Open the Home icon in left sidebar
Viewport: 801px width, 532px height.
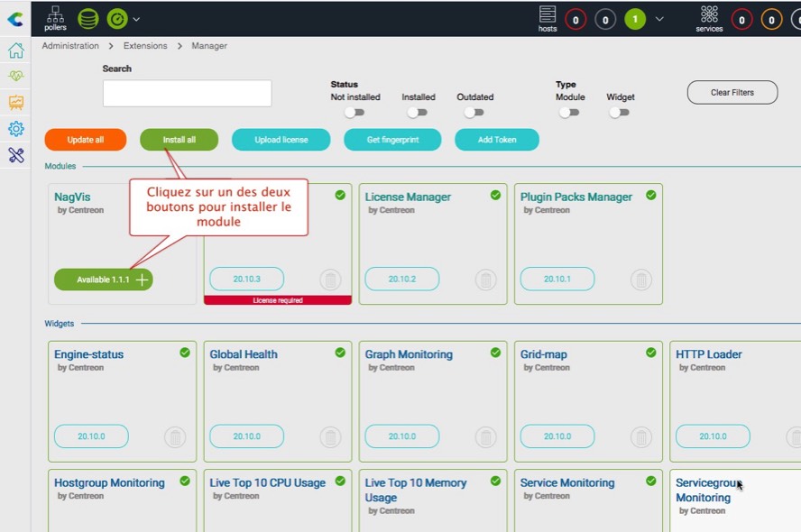click(15, 50)
